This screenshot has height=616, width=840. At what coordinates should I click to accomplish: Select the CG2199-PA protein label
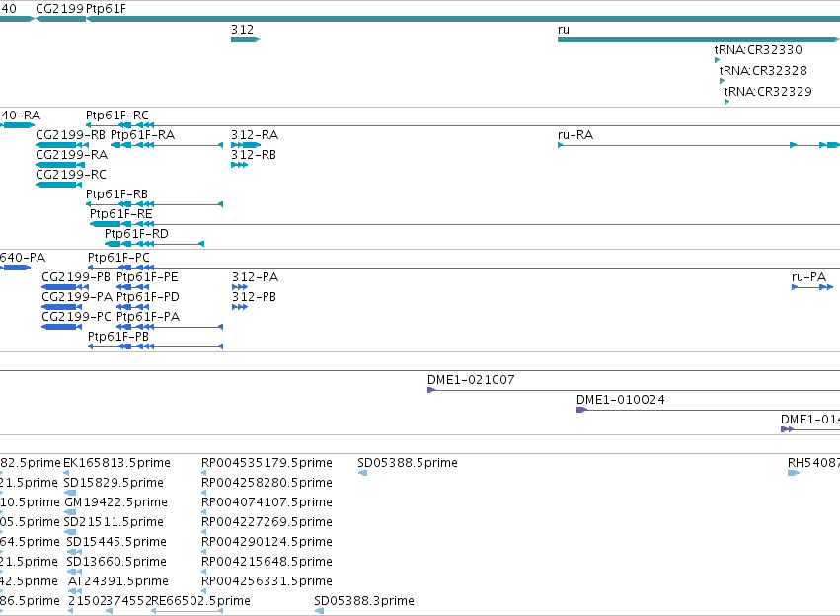click(77, 297)
